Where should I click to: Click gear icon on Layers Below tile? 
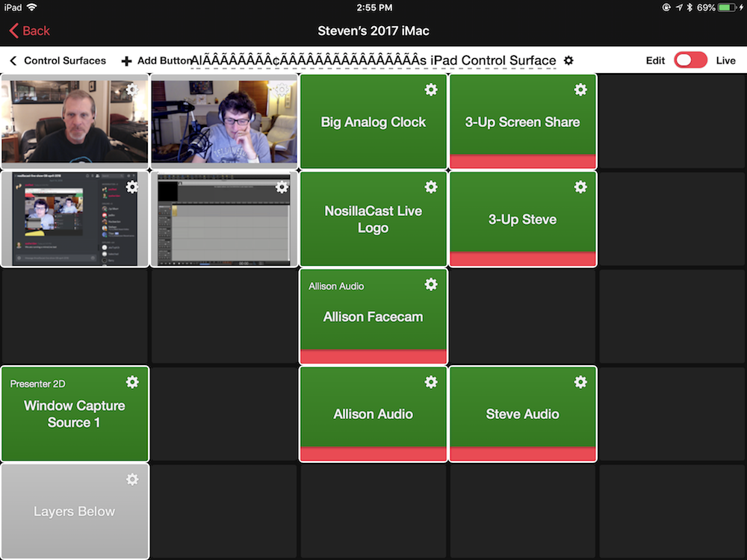click(132, 479)
